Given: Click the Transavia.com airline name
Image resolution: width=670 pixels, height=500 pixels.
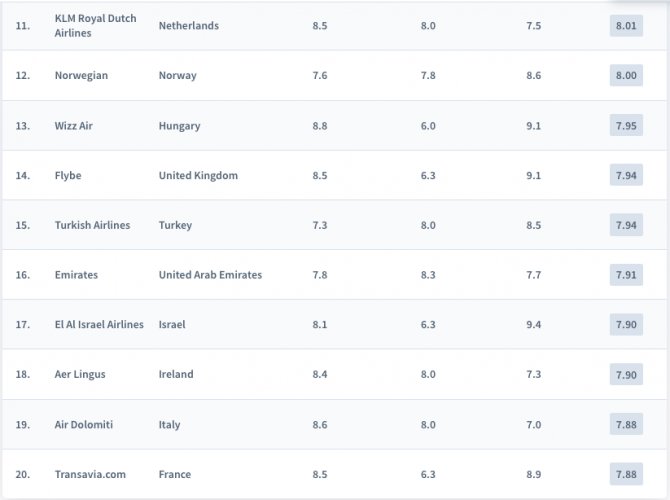Looking at the screenshot, I should tap(90, 475).
